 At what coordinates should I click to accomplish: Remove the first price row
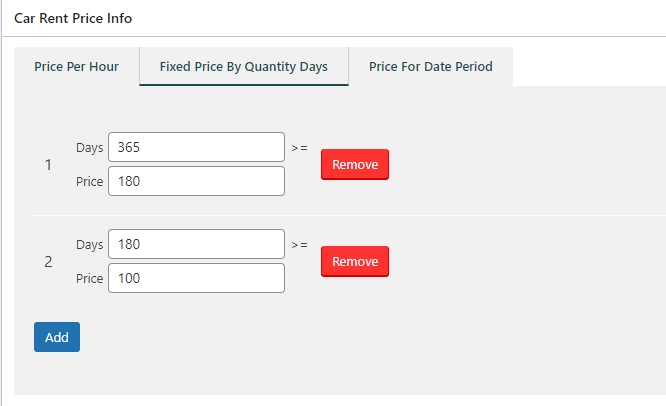click(354, 165)
